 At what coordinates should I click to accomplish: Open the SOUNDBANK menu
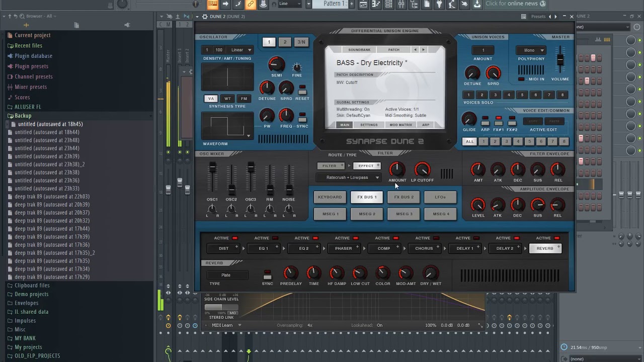click(x=359, y=50)
